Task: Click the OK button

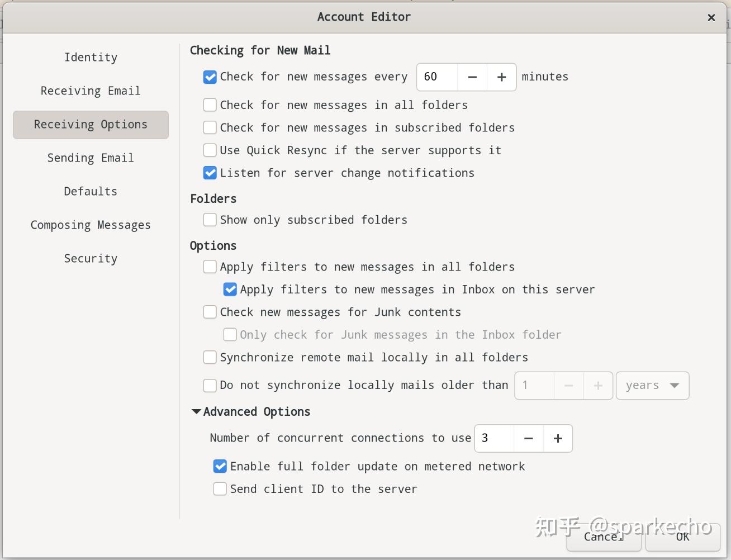Action: click(682, 537)
